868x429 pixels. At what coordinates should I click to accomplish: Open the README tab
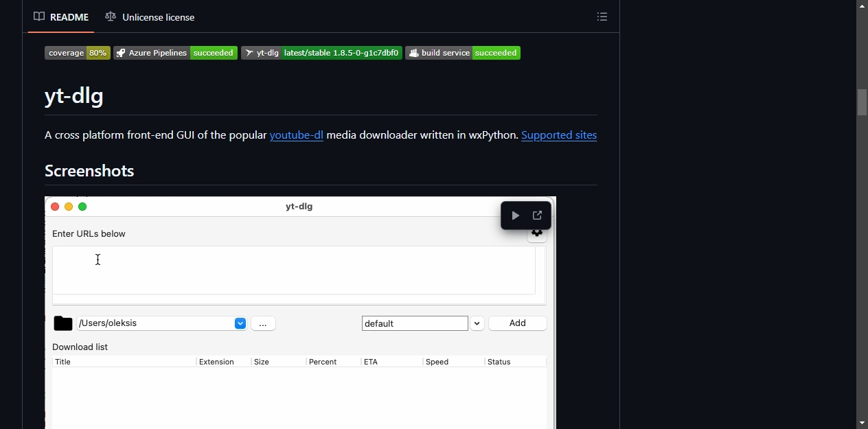(x=61, y=16)
